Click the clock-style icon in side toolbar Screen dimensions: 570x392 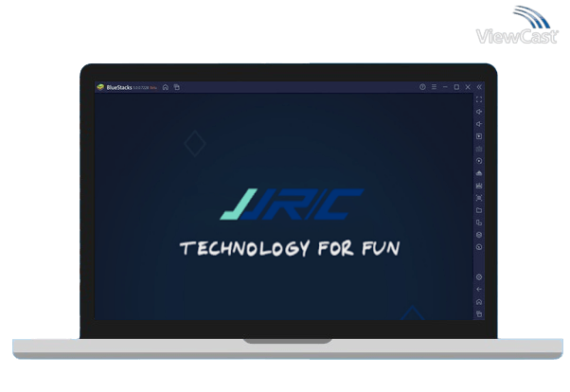[x=479, y=247]
